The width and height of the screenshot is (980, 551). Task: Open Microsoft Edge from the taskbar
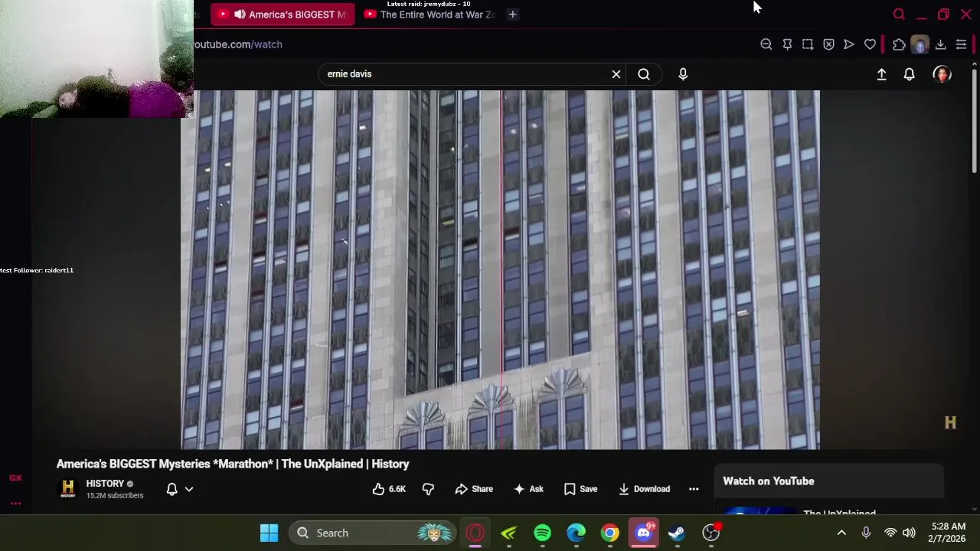click(577, 533)
